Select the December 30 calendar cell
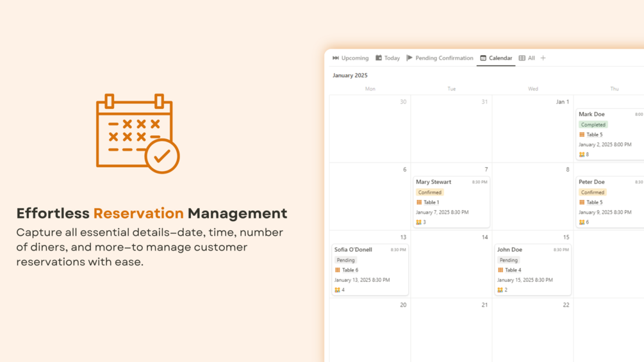The image size is (644, 362). pos(370,129)
